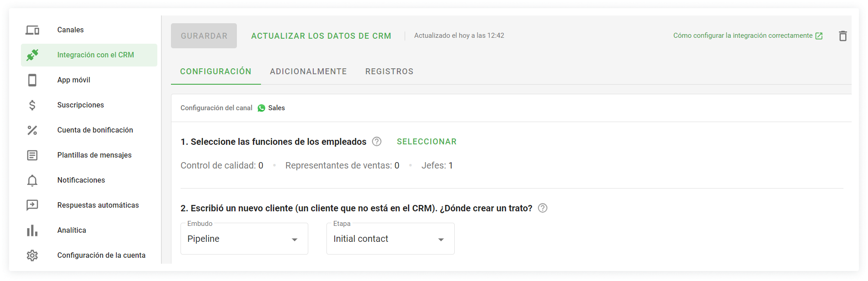Click the Notificaciones bell icon

32,180
